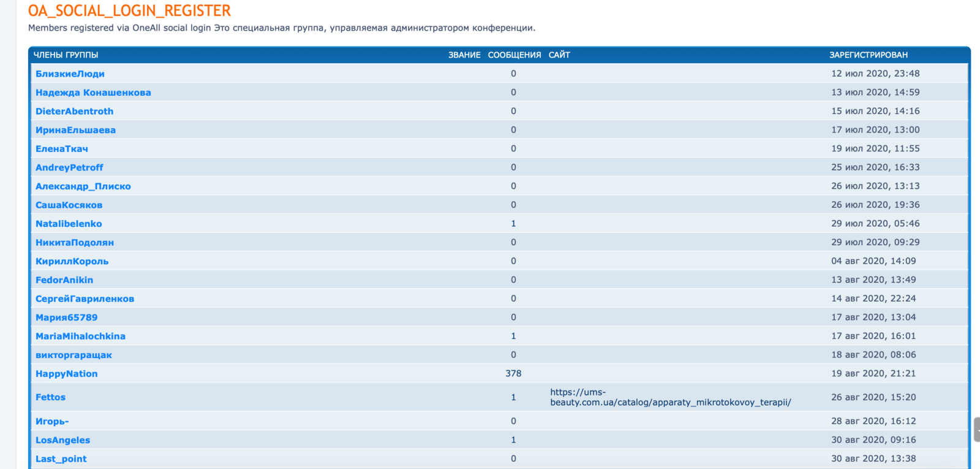
Task: Select date 30 авг 2020, 13:38
Action: pyautogui.click(x=873, y=459)
